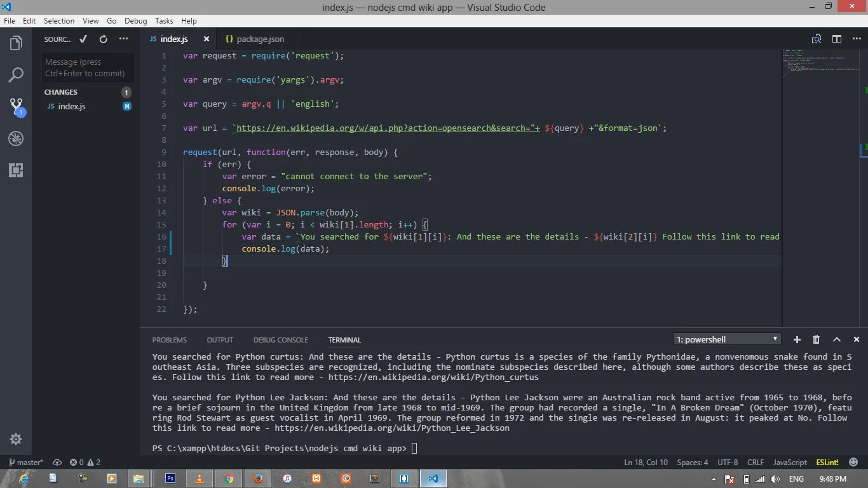Open the Manage gear menu
The height and width of the screenshot is (488, 868).
(x=16, y=439)
